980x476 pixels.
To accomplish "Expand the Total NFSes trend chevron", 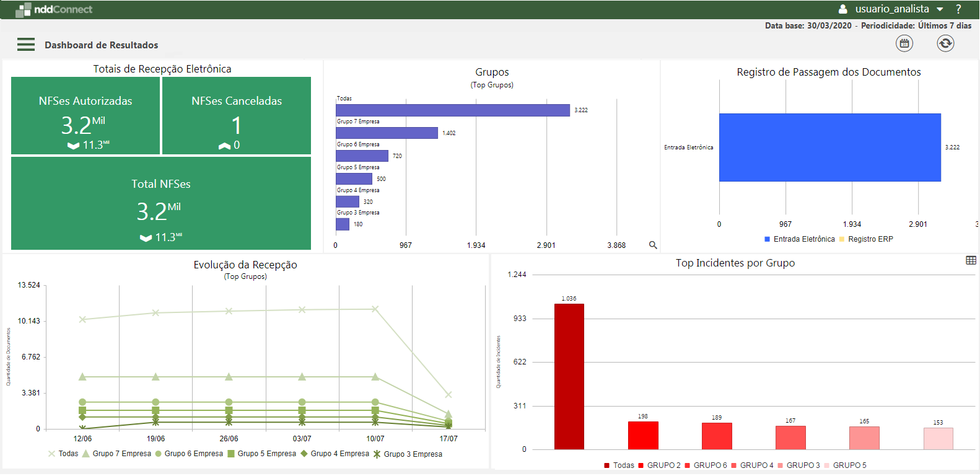I will coord(146,238).
